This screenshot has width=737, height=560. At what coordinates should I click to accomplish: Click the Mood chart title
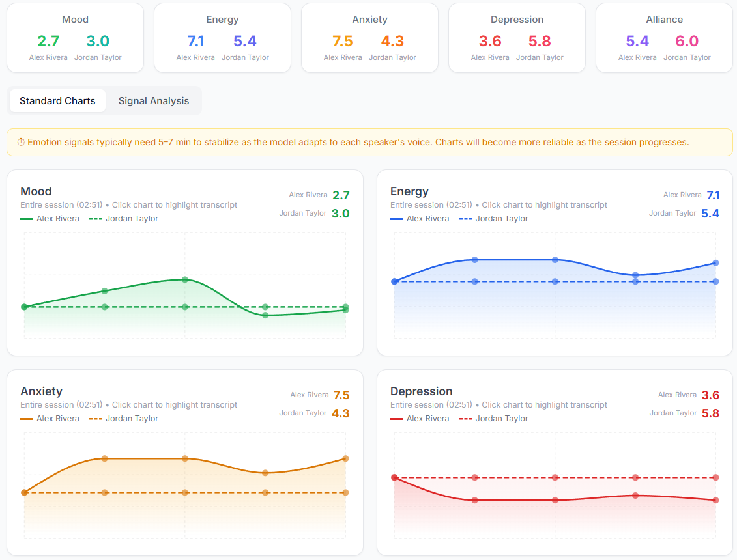[36, 191]
